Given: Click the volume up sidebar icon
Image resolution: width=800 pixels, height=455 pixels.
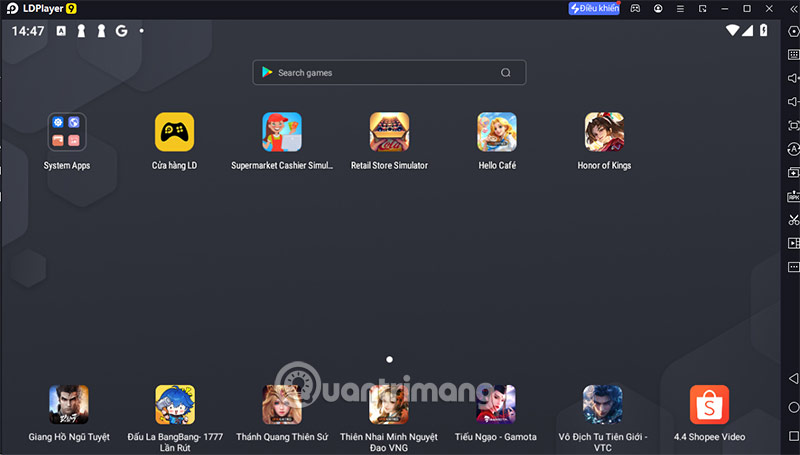Looking at the screenshot, I should [x=793, y=78].
